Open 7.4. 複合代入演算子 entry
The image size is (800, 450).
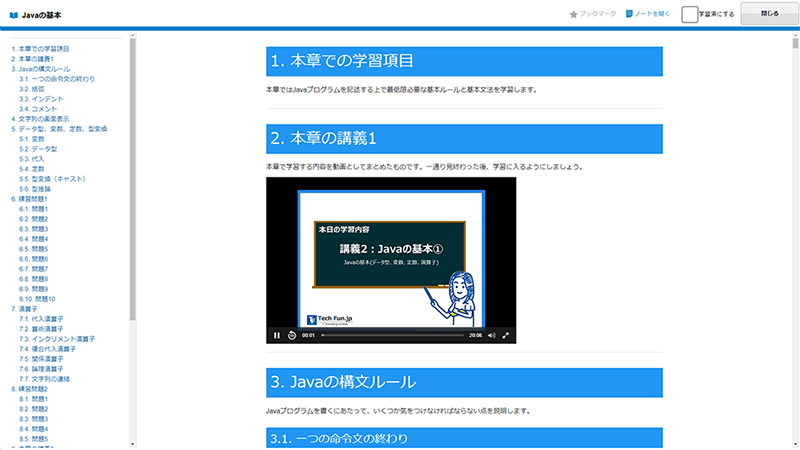[47, 349]
